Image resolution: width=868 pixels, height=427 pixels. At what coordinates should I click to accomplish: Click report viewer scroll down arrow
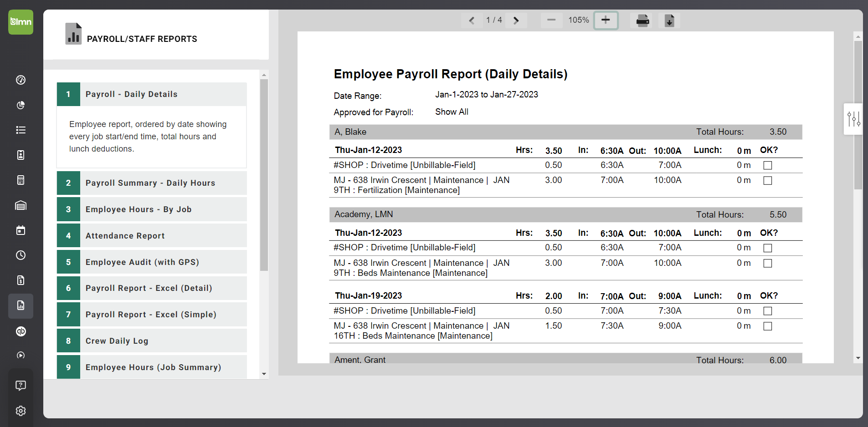coord(858,358)
